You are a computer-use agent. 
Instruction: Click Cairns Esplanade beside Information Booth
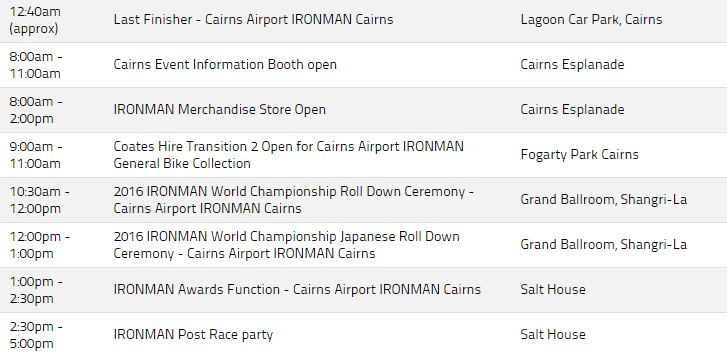tap(572, 64)
